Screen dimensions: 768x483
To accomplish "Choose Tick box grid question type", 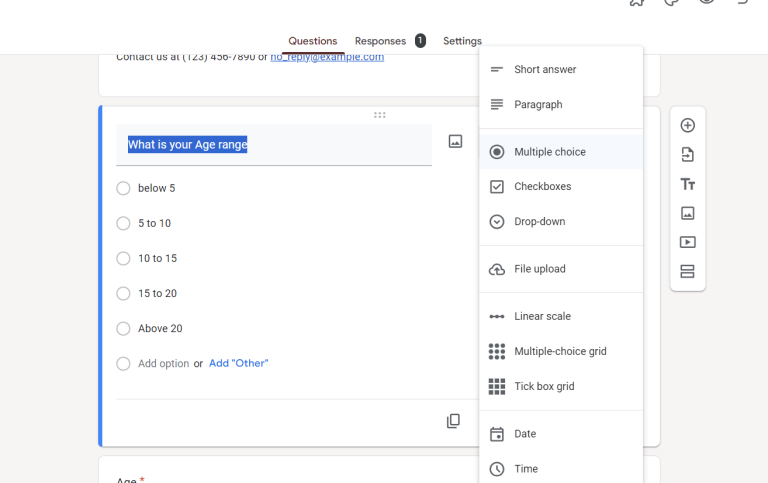I will [561, 386].
